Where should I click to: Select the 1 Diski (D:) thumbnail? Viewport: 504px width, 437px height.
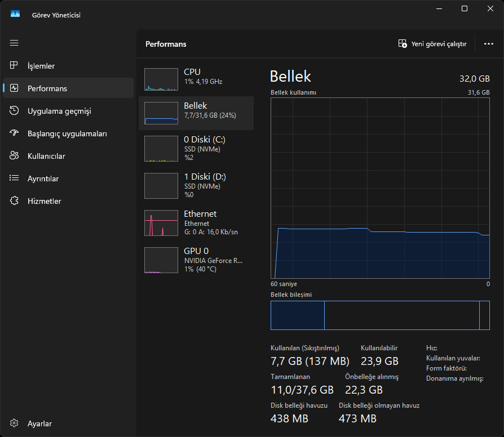click(161, 186)
